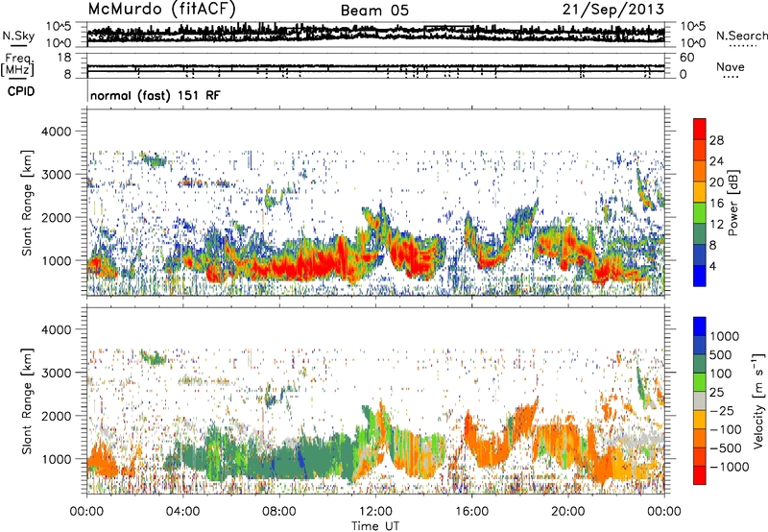768x532 pixels.
Task: Click the date '21/Sep/2013'
Action: (612, 10)
